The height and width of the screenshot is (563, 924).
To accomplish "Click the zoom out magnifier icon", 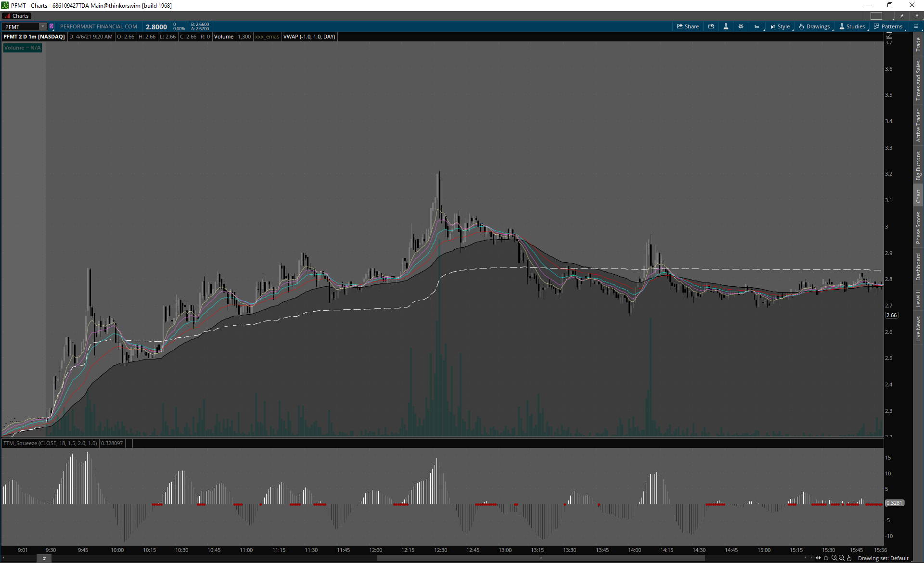I will coord(841,558).
